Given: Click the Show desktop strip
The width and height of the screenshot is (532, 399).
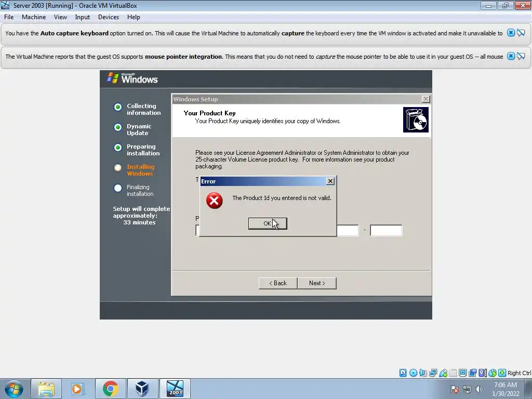Looking at the screenshot, I should [528, 389].
